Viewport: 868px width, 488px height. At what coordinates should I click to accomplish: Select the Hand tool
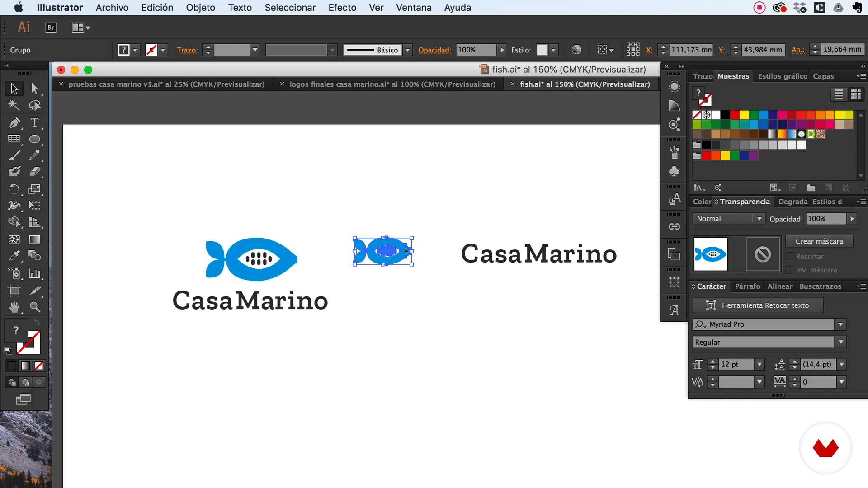coord(14,307)
